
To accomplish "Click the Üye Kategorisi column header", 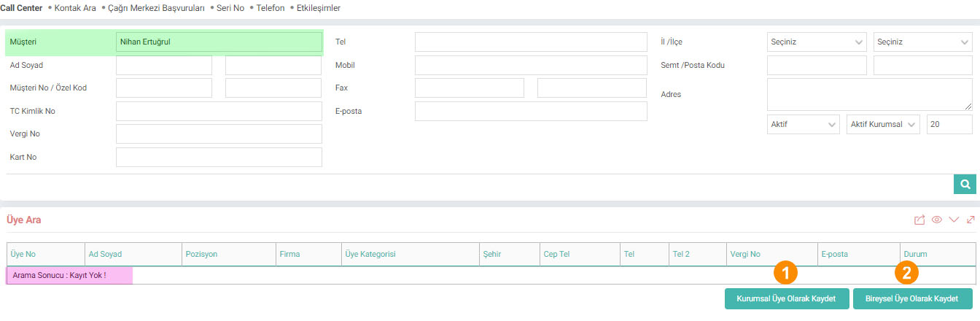I will tap(410, 254).
